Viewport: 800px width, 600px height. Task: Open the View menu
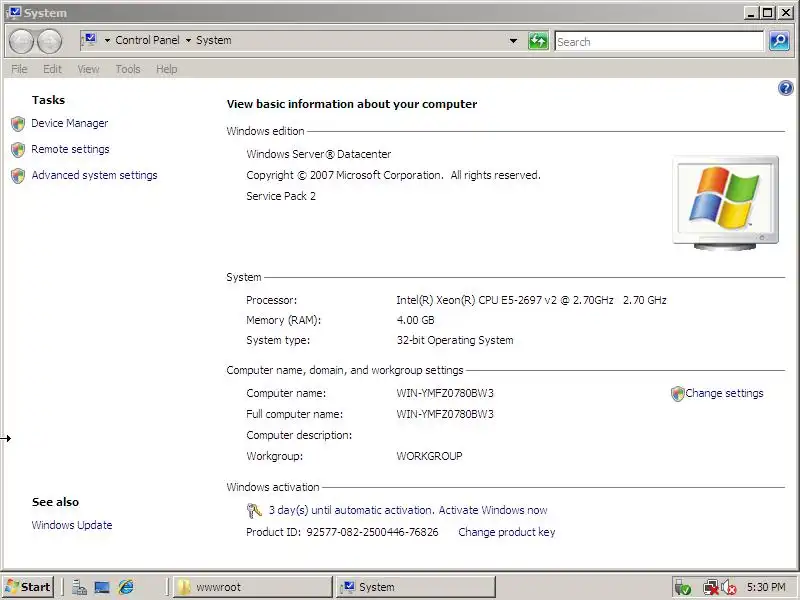click(88, 69)
